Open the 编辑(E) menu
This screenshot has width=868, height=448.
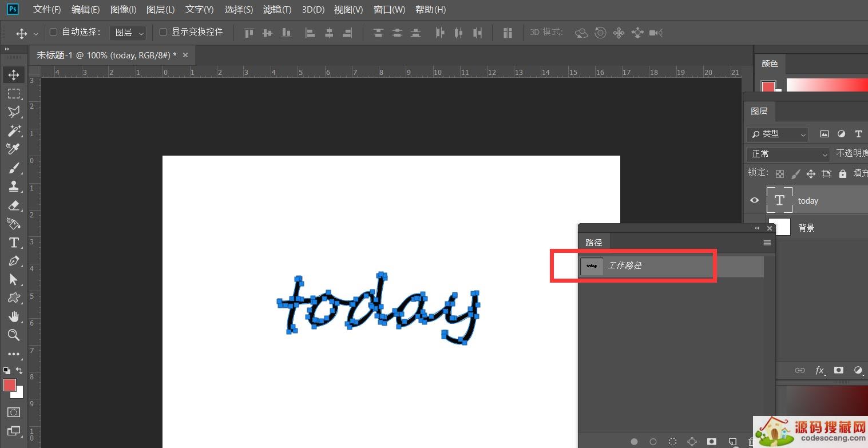[86, 10]
